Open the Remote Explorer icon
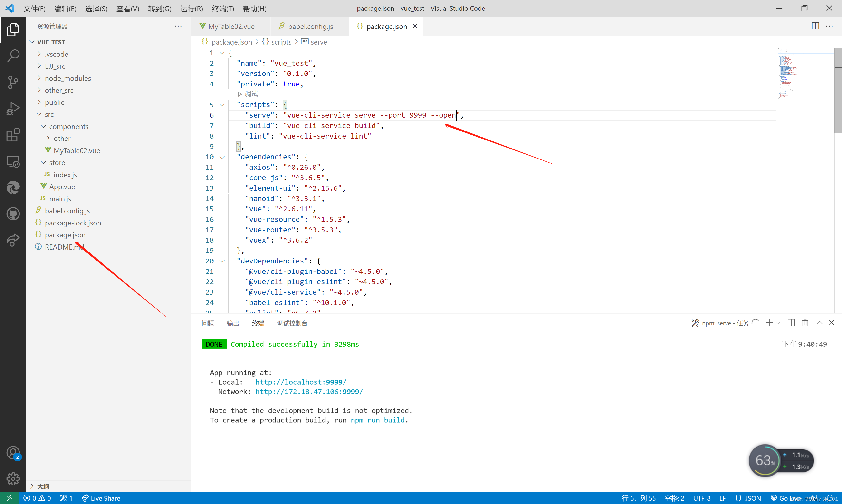Screen dimensions: 842x504 point(13,161)
